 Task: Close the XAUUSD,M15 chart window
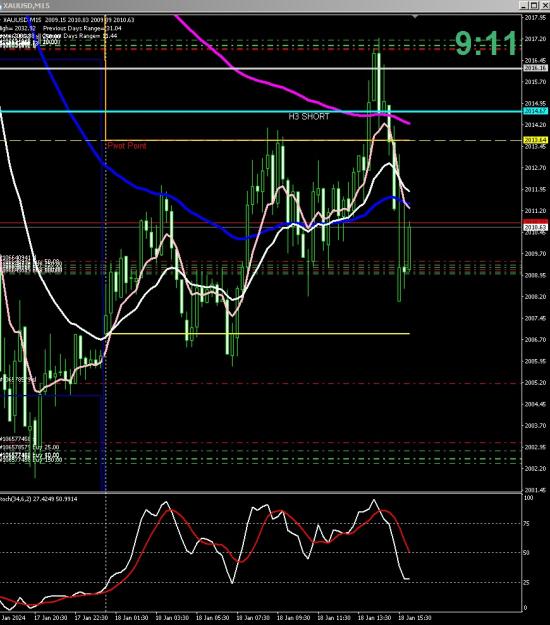(x=544, y=5)
